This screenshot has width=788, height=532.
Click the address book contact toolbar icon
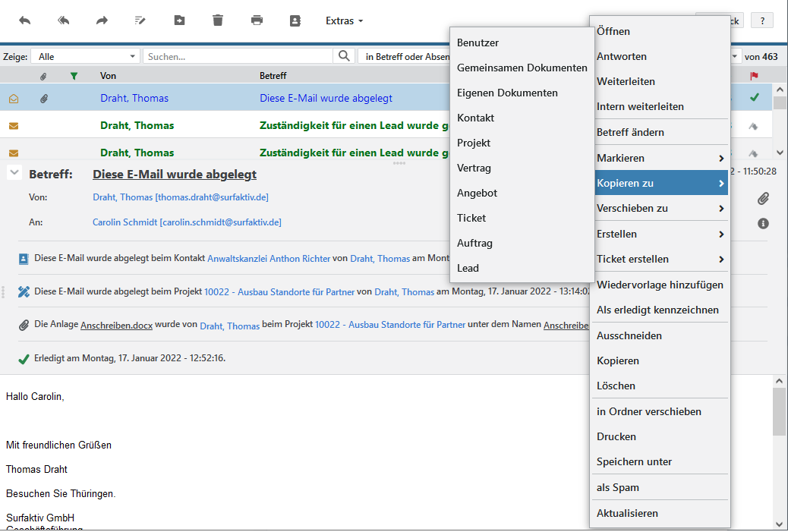pyautogui.click(x=295, y=20)
